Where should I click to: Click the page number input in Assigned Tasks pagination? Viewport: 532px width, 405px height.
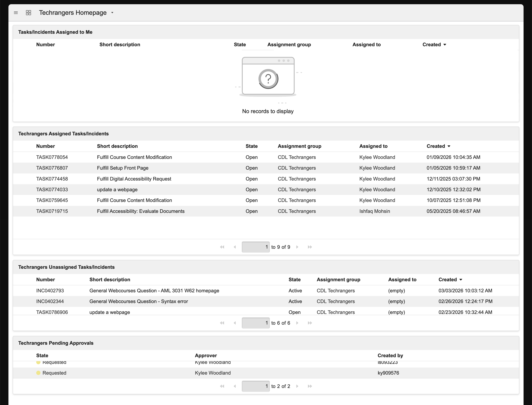point(256,247)
